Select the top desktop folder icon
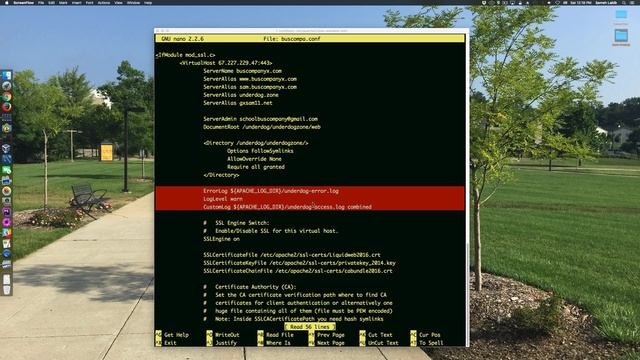The width and height of the screenshot is (640, 360). 621,15
